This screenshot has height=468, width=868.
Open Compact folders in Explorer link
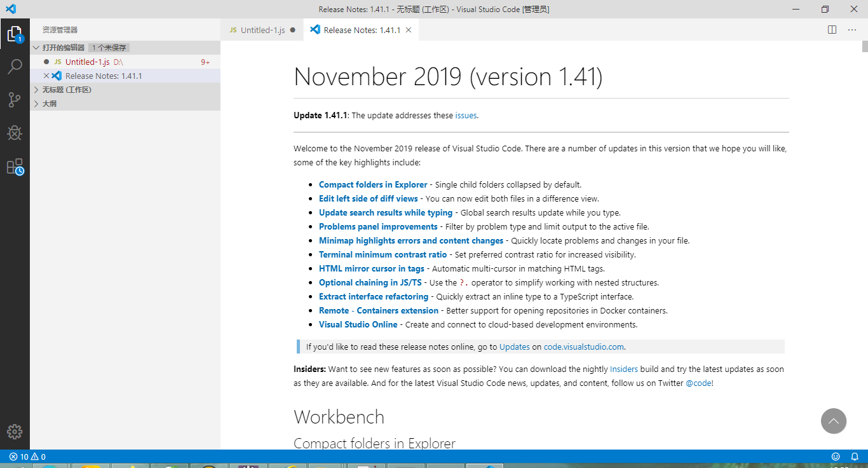pos(373,184)
